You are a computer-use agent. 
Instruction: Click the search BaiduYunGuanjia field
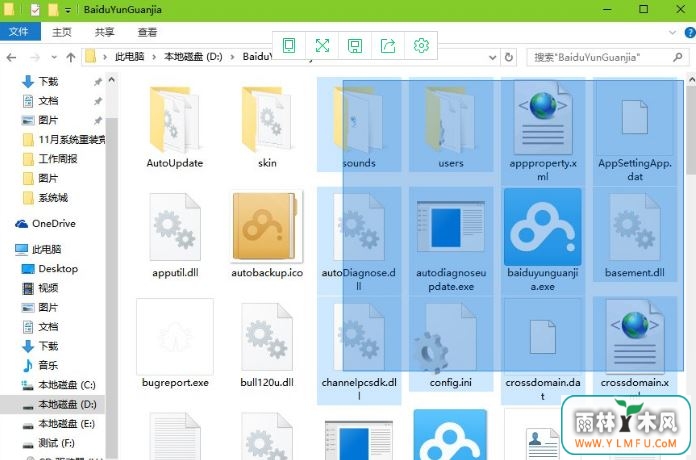(607, 57)
